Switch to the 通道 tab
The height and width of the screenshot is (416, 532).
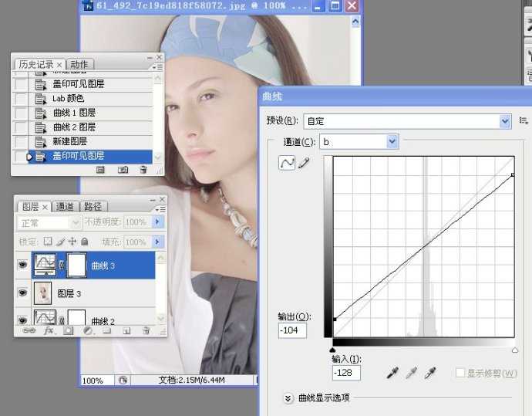coord(65,207)
